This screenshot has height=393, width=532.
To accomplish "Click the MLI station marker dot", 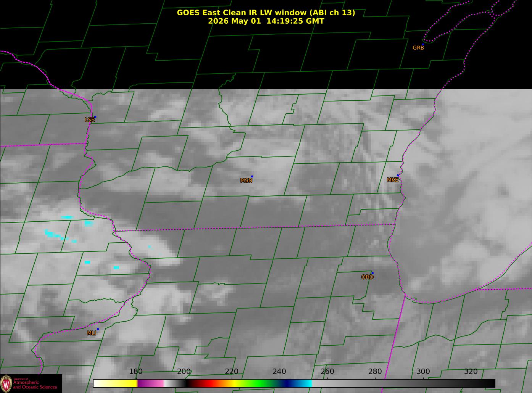I will click(x=98, y=329).
